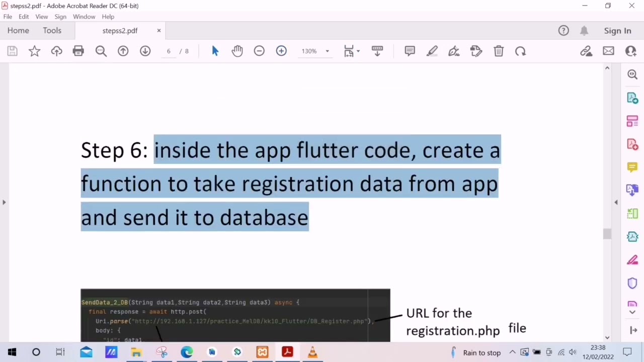Expand left navigation pane arrow
Image resolution: width=644 pixels, height=362 pixels.
(x=4, y=202)
